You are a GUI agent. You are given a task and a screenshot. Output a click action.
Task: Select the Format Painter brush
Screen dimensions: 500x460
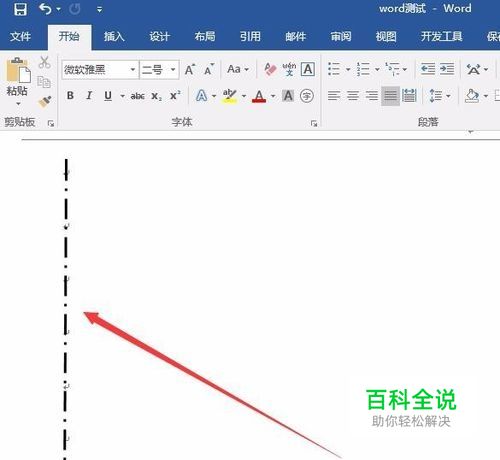[x=44, y=102]
